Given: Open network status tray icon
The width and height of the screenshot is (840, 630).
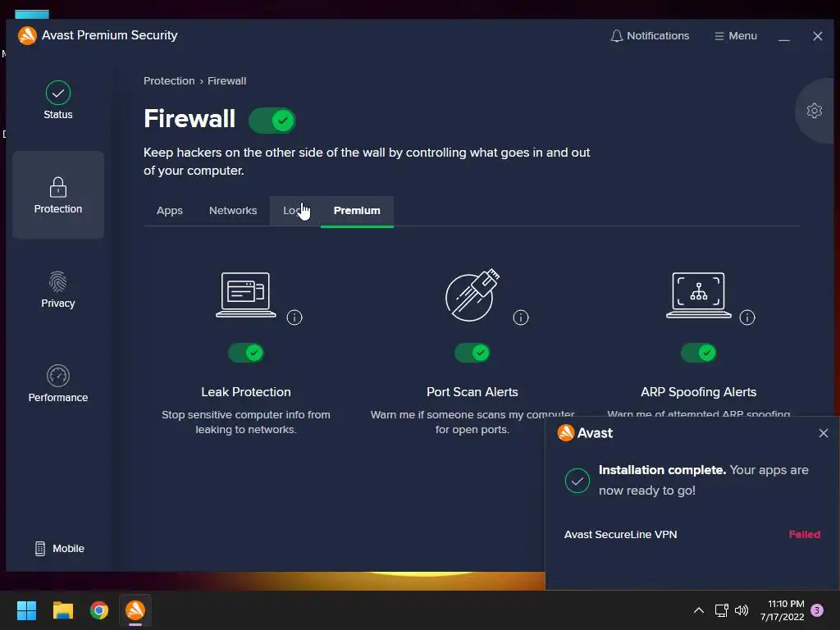Looking at the screenshot, I should [x=721, y=610].
